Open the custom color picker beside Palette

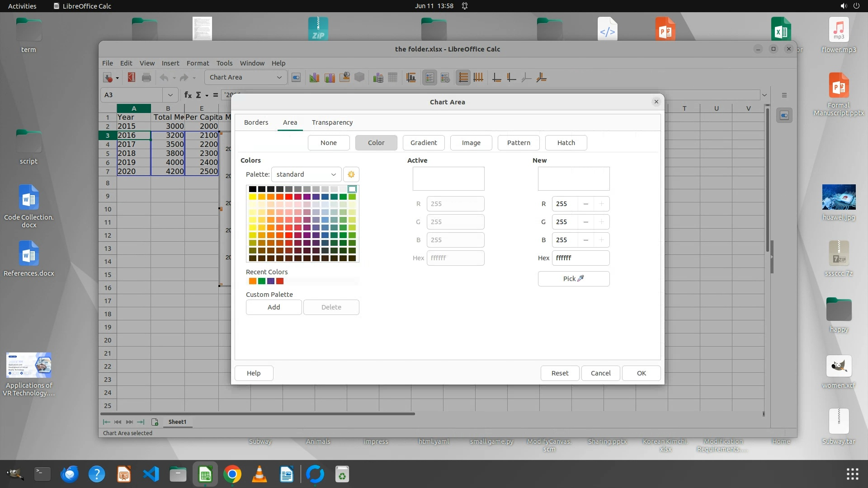[x=351, y=174]
